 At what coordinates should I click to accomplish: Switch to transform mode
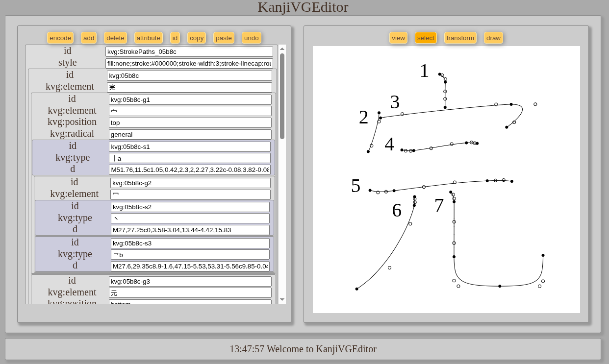point(460,38)
